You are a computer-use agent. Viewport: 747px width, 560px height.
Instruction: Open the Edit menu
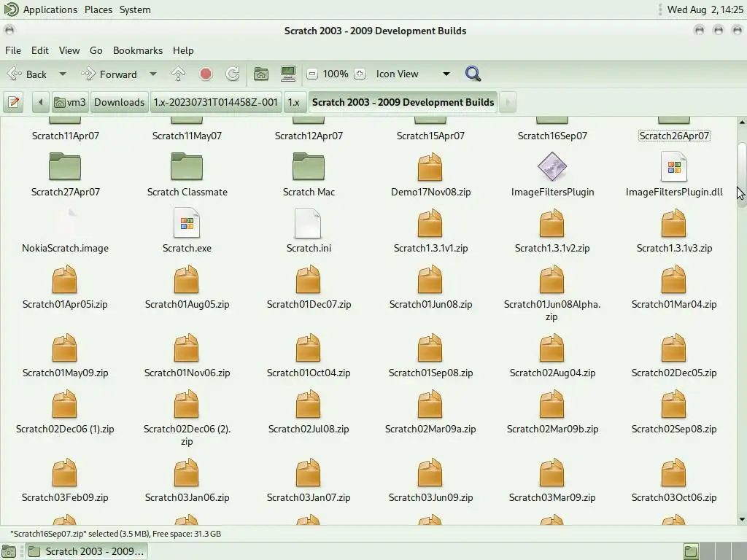tap(40, 50)
